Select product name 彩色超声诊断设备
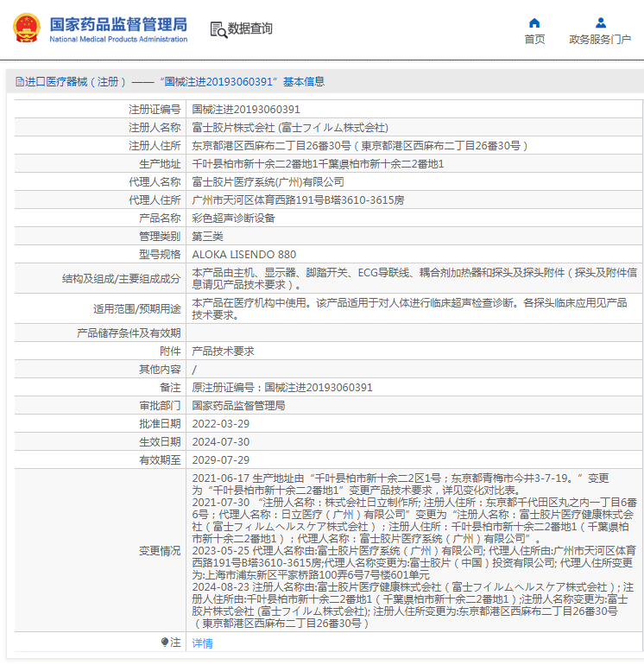 (x=234, y=218)
